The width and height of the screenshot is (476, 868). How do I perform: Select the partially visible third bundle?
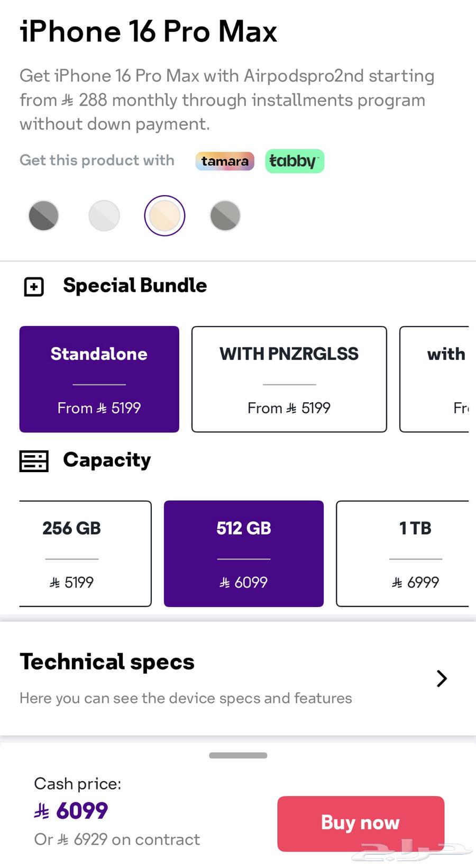(x=435, y=379)
